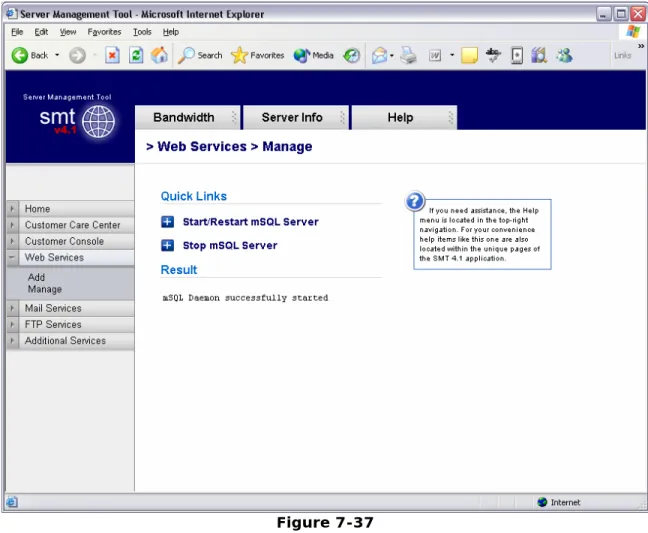
Task: Open the File menu
Action: pos(17,32)
